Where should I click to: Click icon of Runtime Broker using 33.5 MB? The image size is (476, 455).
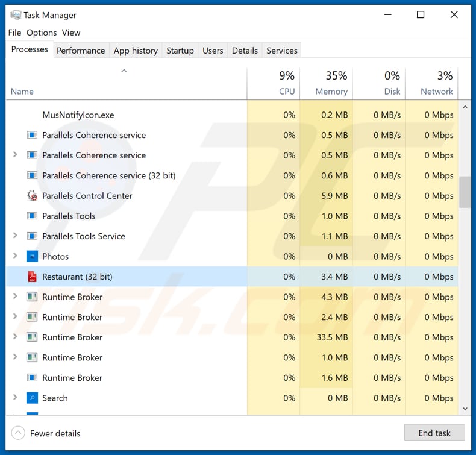click(32, 337)
